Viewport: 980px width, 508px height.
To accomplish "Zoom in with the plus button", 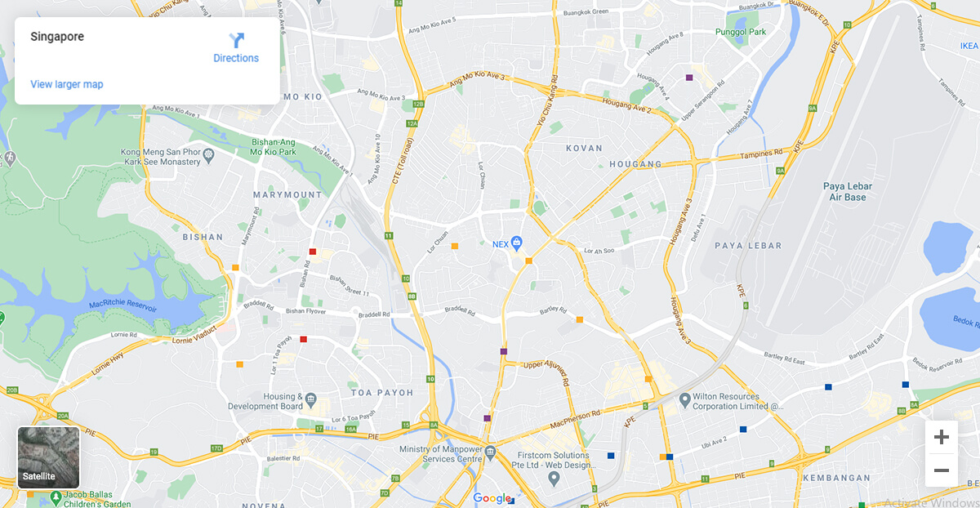I will tap(942, 437).
